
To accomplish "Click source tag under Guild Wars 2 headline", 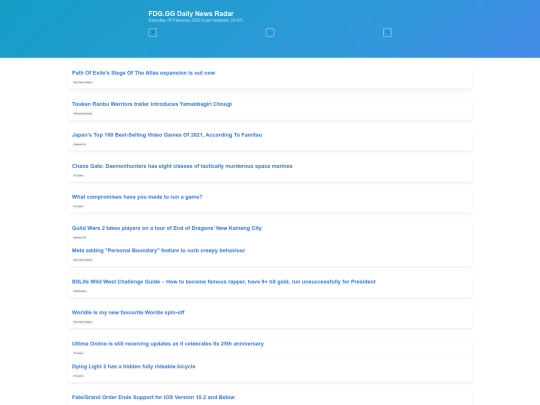I will pos(80,238).
